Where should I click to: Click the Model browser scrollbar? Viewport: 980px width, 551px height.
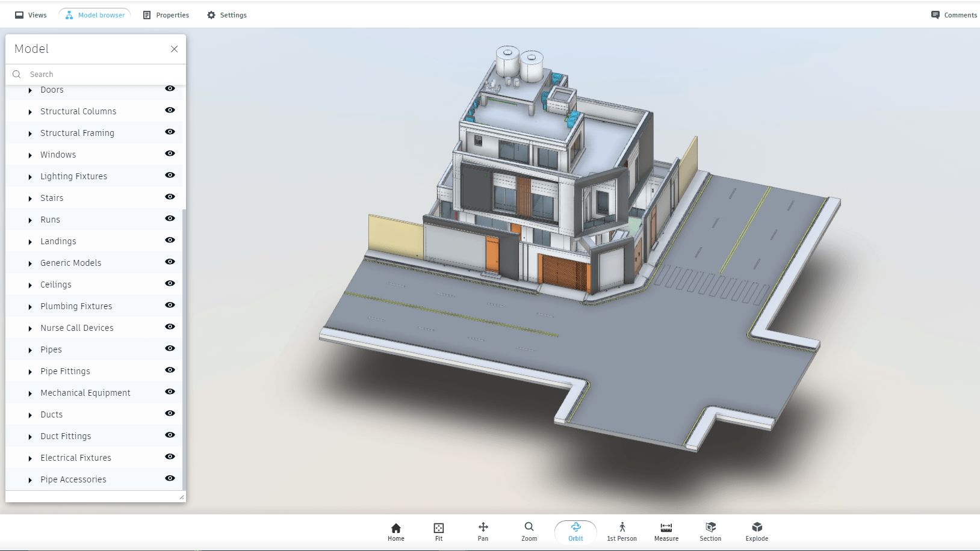pyautogui.click(x=184, y=349)
